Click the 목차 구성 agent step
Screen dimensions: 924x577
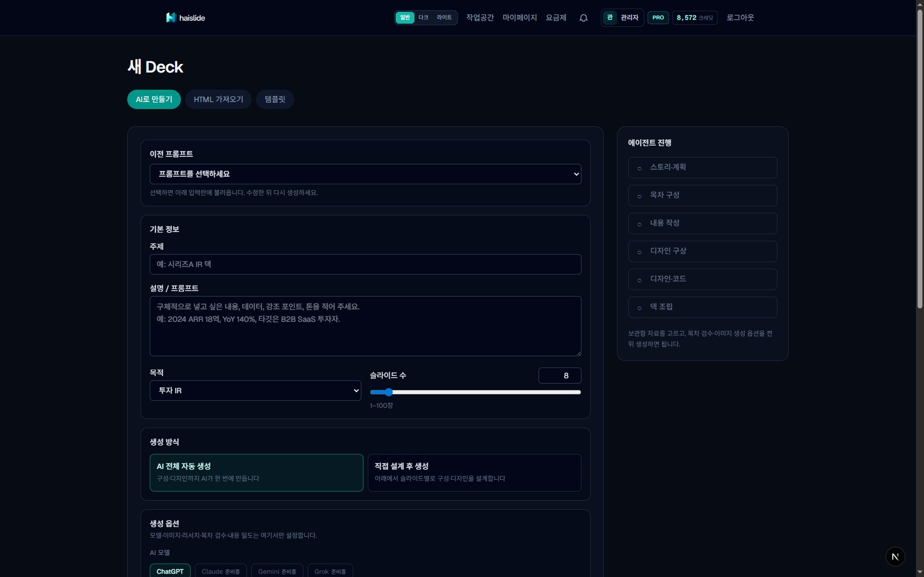(x=703, y=196)
